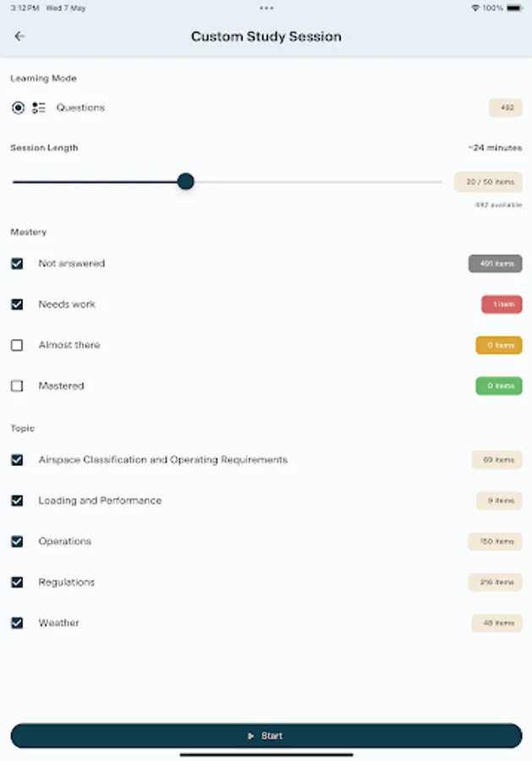Image resolution: width=532 pixels, height=761 pixels.
Task: Uncheck the Regulations topic checkbox
Action: [x=17, y=582]
